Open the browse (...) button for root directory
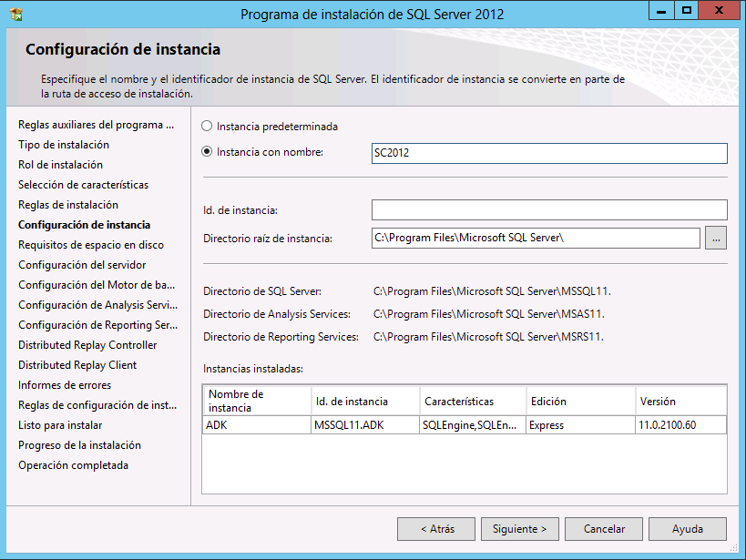This screenshot has width=746, height=560. tap(716, 238)
